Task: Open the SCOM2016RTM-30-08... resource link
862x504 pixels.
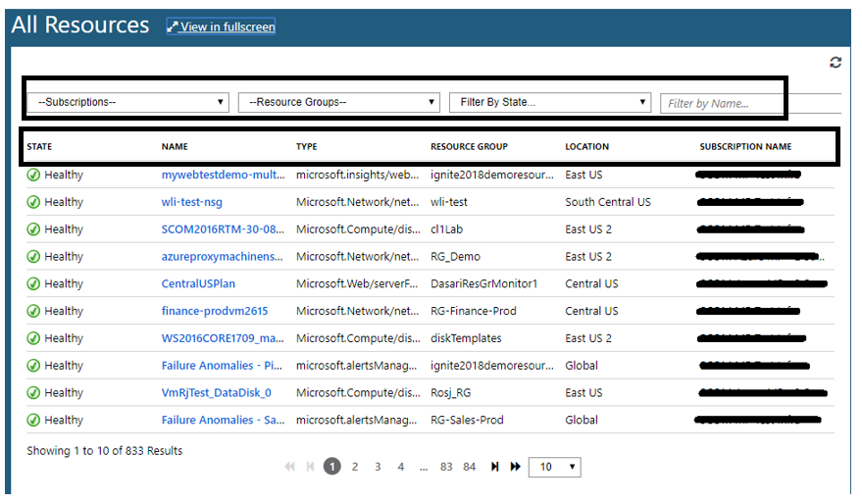Action: [223, 229]
